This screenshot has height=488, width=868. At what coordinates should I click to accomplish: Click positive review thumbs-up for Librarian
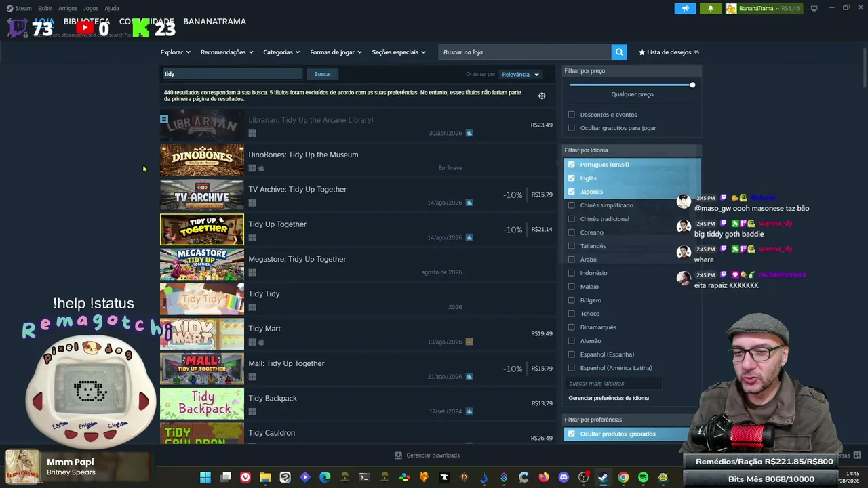tap(469, 133)
